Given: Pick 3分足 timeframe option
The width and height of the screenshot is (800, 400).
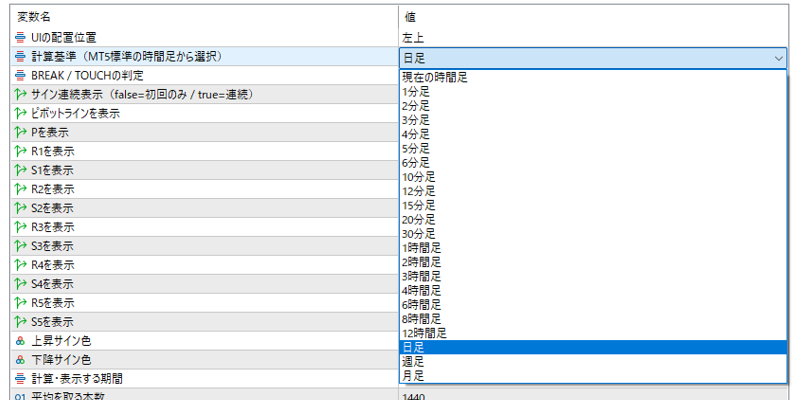Looking at the screenshot, I should 593,120.
